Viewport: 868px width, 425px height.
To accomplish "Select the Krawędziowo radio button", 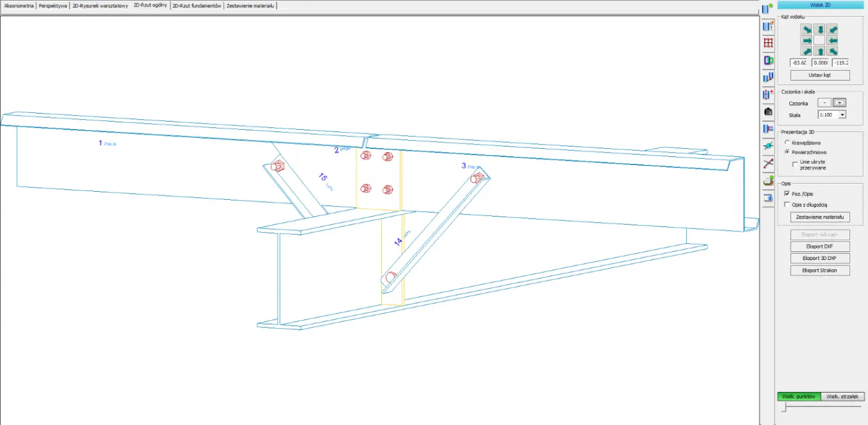I will [787, 143].
